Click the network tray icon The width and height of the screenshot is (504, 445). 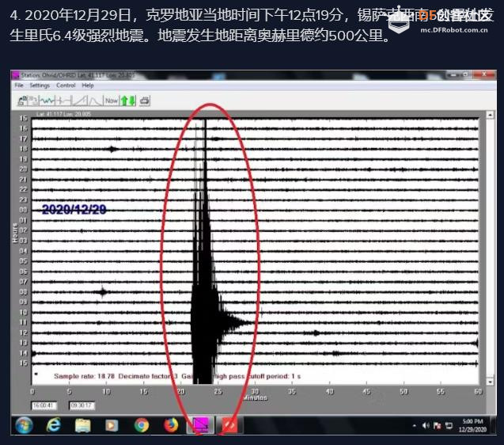(x=449, y=426)
